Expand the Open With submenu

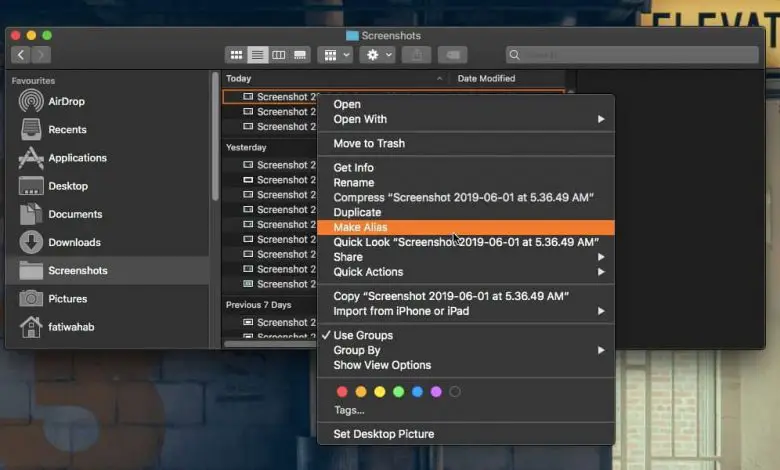[466, 119]
